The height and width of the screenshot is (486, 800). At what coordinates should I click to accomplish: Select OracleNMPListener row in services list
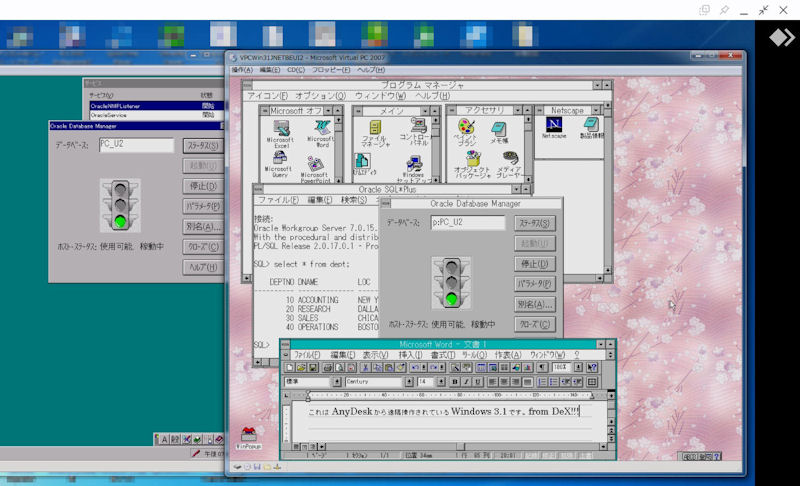coord(156,106)
